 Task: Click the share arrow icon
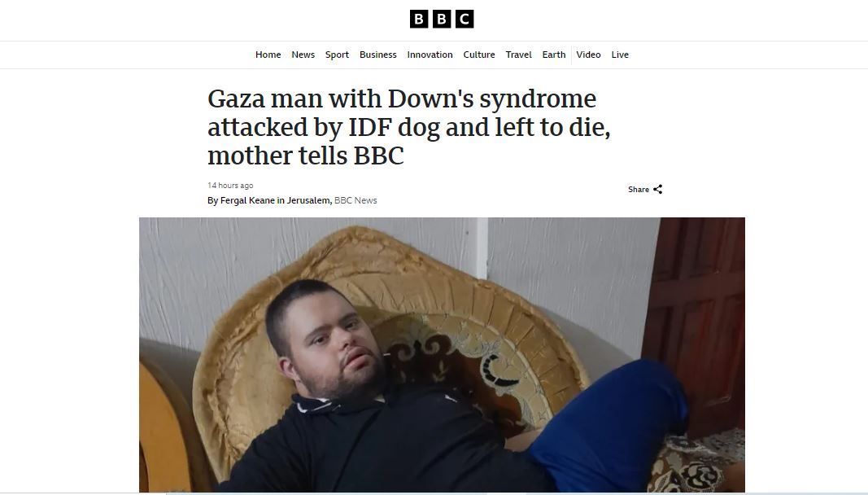pos(657,190)
